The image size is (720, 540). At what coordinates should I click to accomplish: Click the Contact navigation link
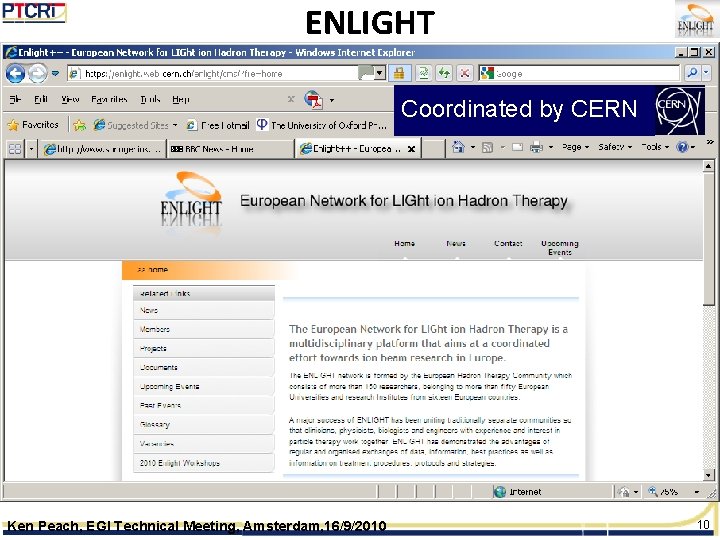click(x=508, y=243)
